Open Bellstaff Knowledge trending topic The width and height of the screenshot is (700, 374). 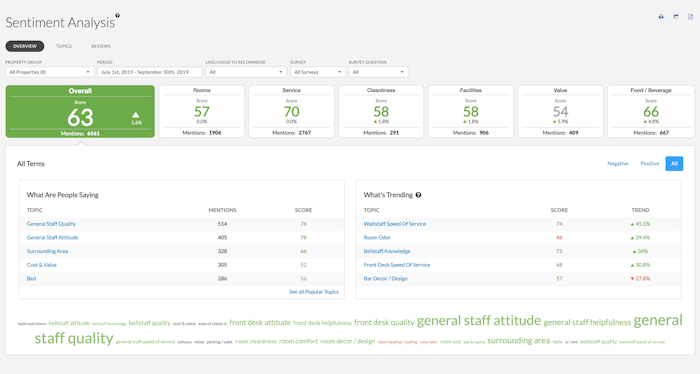[x=387, y=251]
